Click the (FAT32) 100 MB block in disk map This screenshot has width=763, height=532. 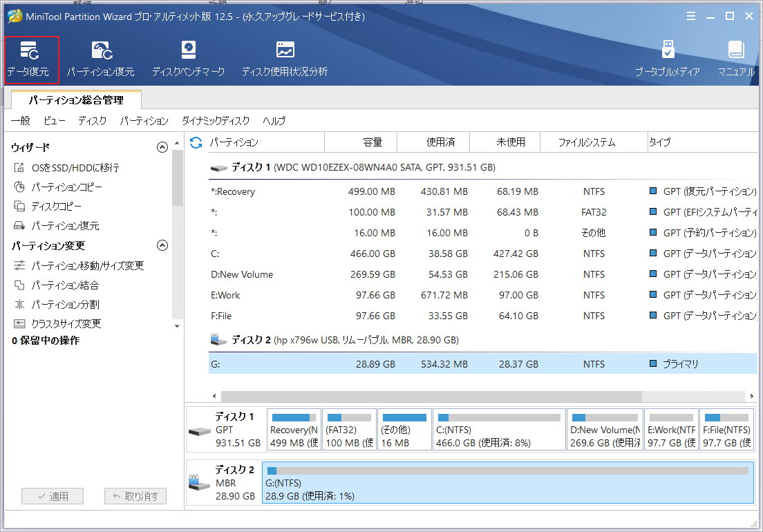click(350, 430)
